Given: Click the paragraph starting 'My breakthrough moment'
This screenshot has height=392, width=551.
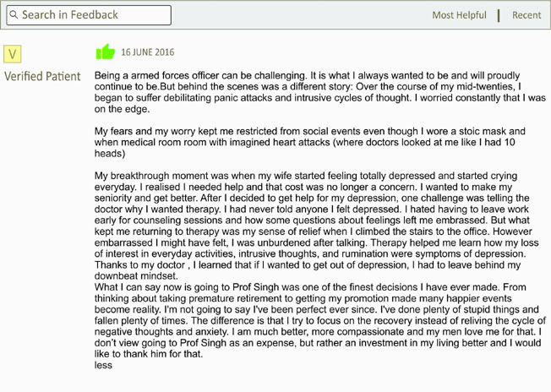Looking at the screenshot, I should coord(316,226).
